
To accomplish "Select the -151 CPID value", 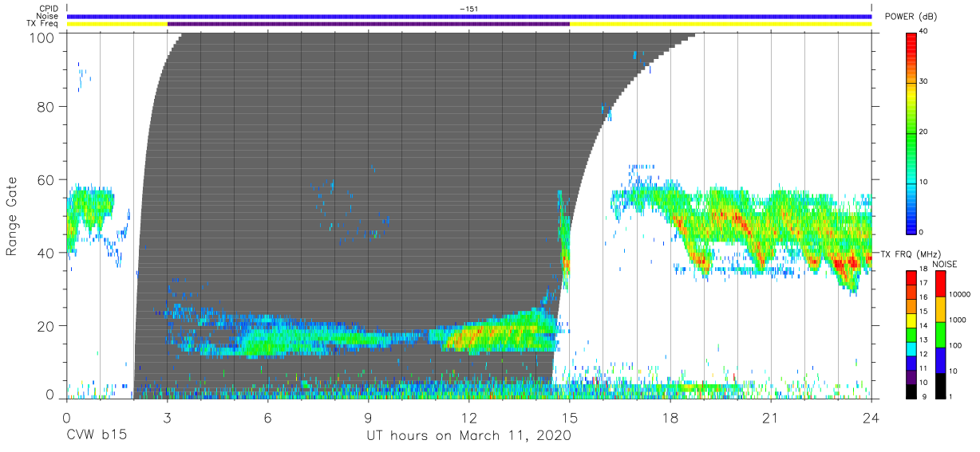I will (468, 9).
